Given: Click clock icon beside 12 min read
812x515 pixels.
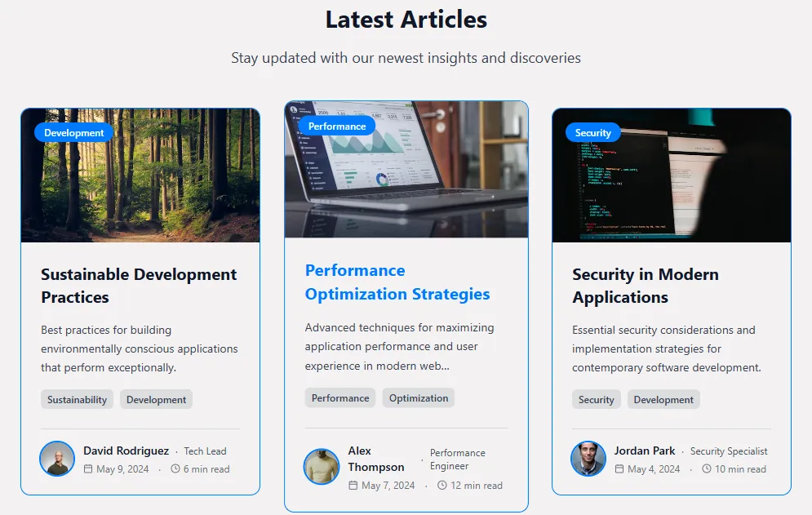Looking at the screenshot, I should pos(442,486).
